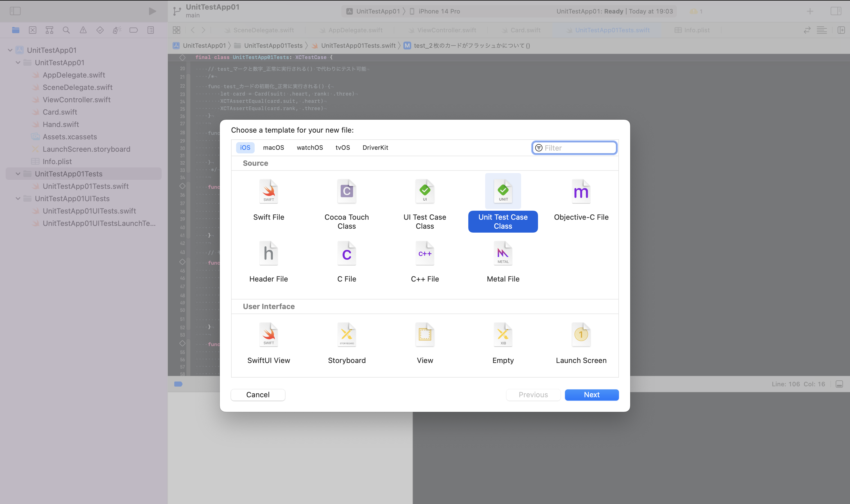
Task: Open Hand.swift in the navigator
Action: click(61, 124)
